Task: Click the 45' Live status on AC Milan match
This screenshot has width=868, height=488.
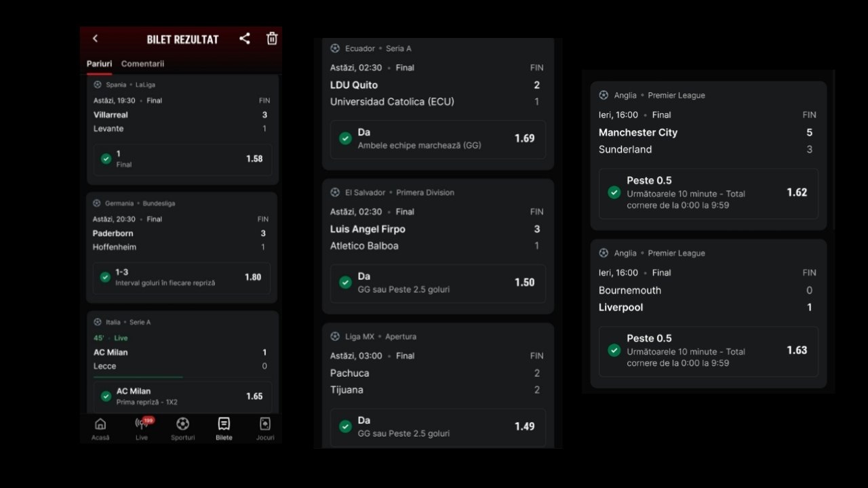Action: (111, 338)
